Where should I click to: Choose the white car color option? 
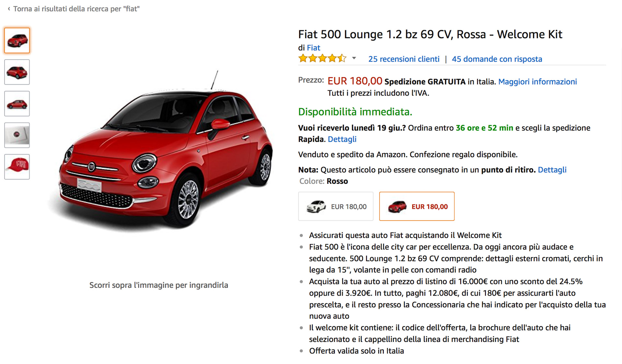coord(336,206)
